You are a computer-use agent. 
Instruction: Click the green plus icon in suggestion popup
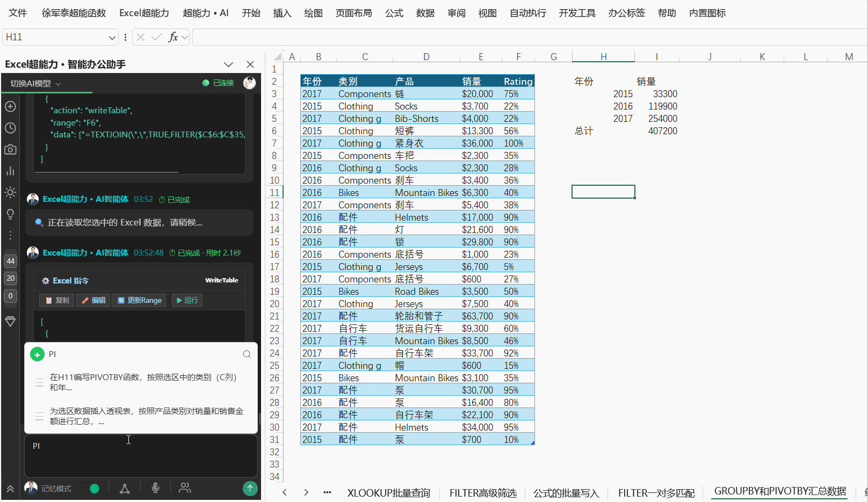(x=37, y=354)
